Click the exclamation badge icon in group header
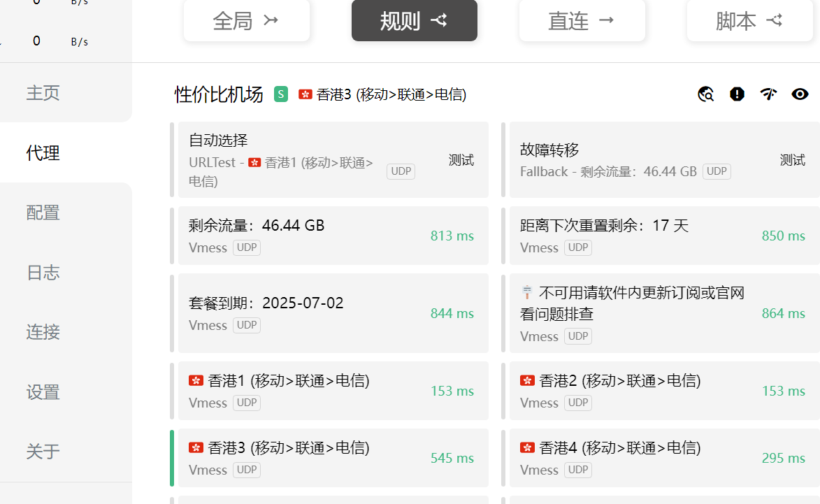This screenshot has height=504, width=820. click(x=737, y=94)
